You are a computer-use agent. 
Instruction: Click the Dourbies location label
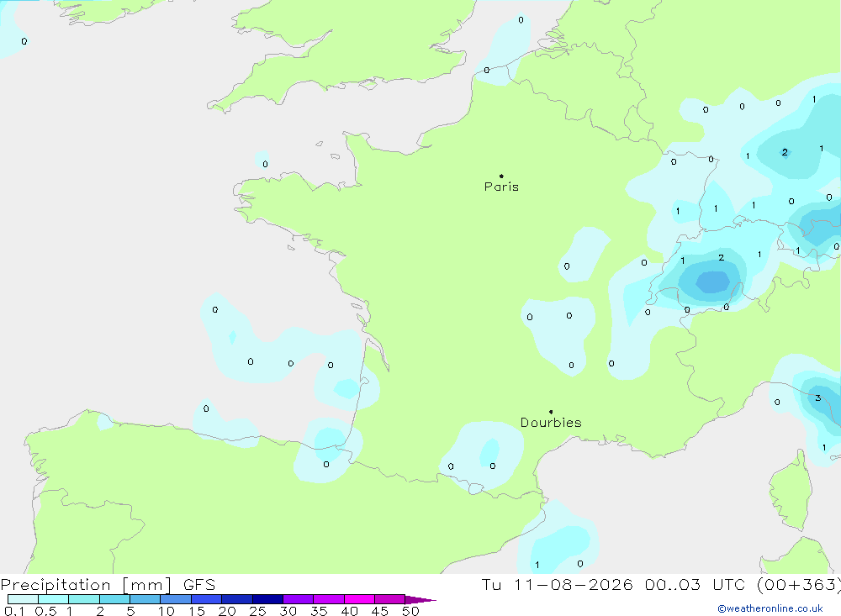tap(551, 423)
